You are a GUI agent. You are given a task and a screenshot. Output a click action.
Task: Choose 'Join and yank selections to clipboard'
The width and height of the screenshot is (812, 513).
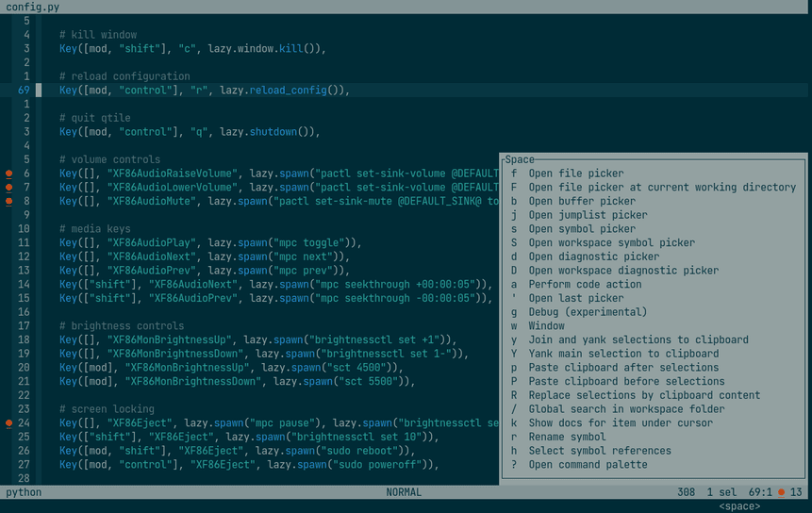653,340
